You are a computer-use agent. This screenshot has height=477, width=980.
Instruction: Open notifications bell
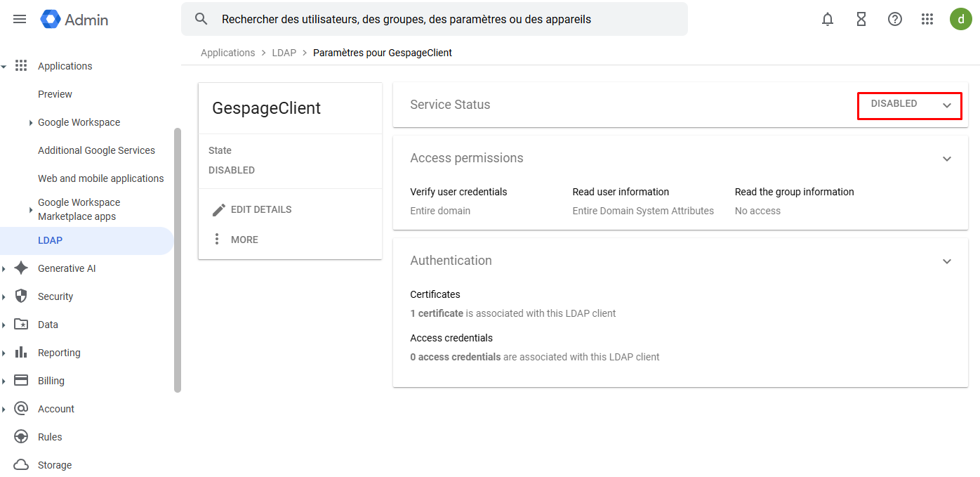point(828,20)
